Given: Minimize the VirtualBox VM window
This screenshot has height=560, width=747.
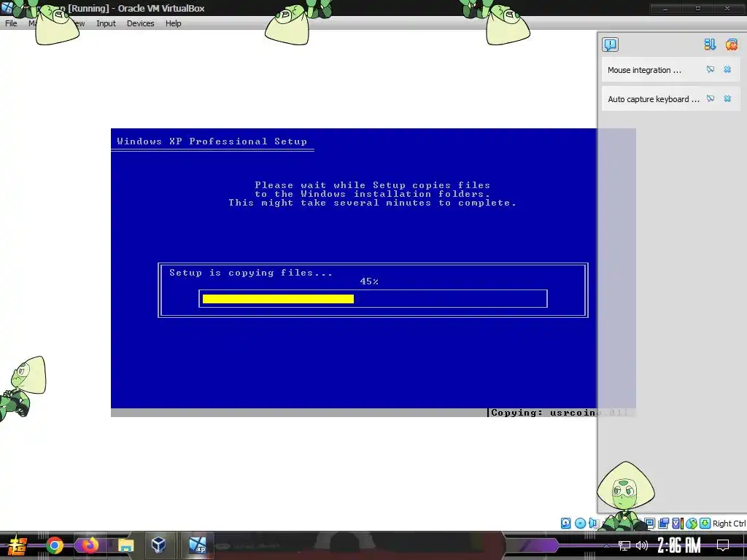Looking at the screenshot, I should click(665, 8).
